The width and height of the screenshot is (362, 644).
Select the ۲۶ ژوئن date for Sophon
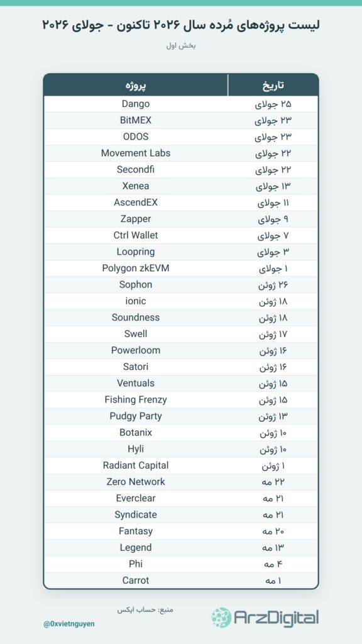273,285
